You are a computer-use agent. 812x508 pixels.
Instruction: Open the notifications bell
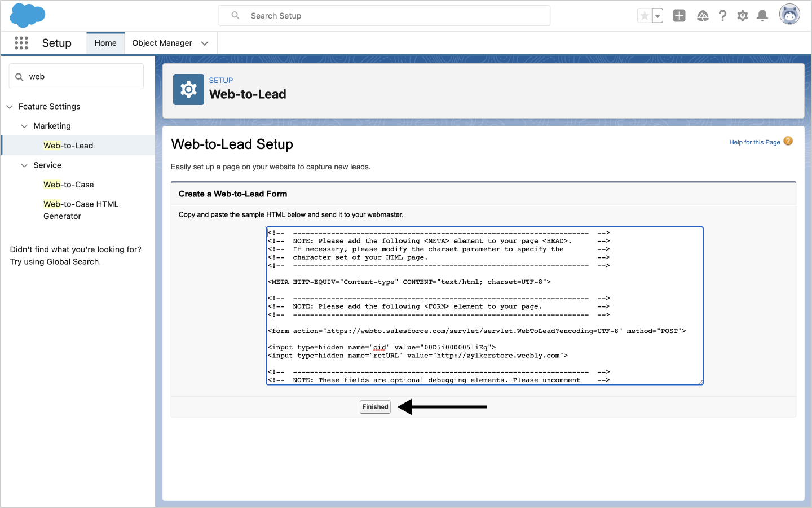[762, 16]
